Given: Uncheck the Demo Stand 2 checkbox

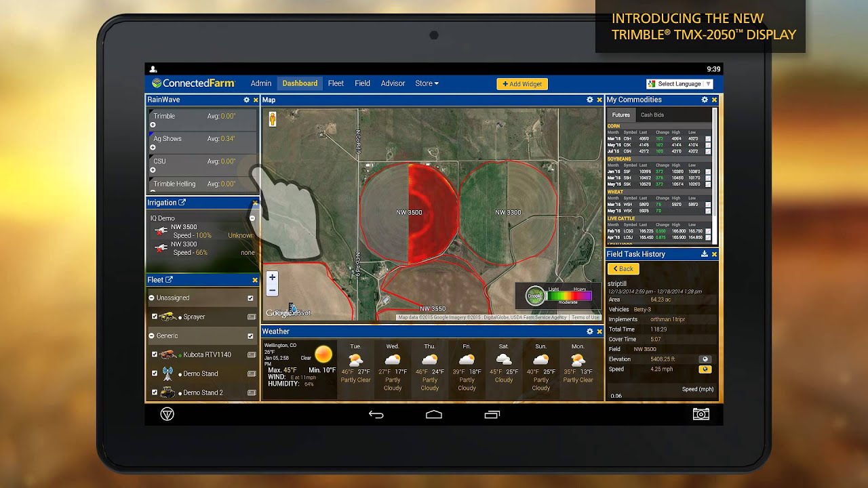Looking at the screenshot, I should [155, 392].
